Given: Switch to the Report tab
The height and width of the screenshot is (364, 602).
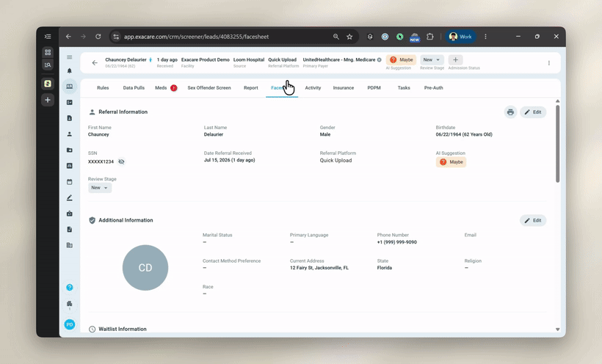Looking at the screenshot, I should [x=250, y=88].
